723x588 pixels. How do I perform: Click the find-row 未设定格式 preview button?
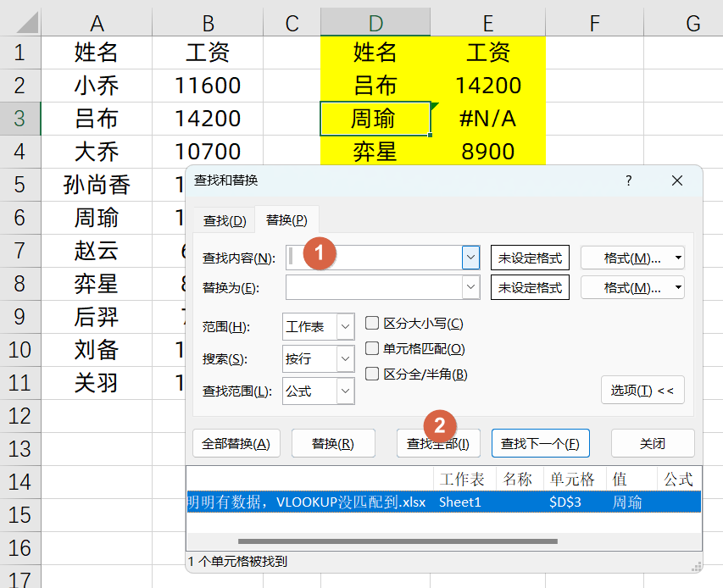[x=530, y=258]
